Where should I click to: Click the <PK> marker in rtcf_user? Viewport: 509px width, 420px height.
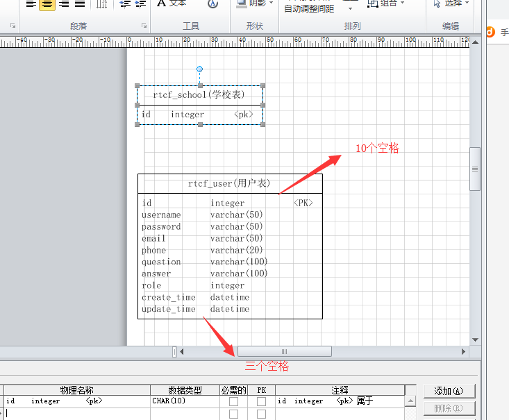303,203
